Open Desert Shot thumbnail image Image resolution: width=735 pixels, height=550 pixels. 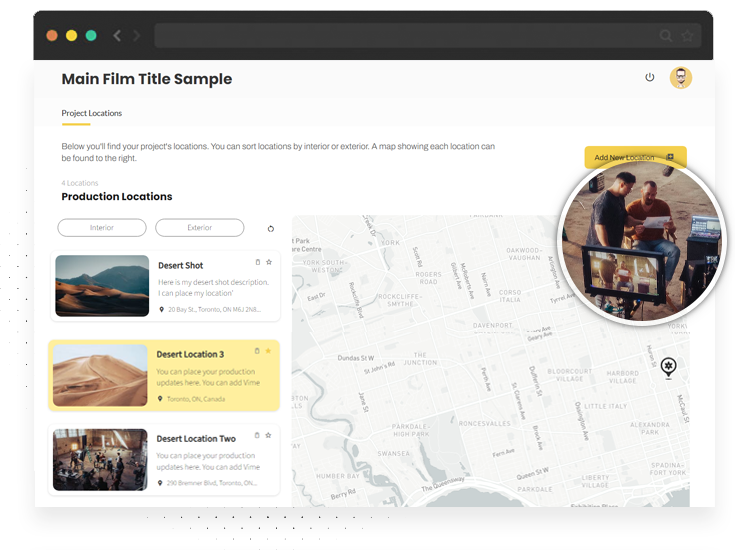102,286
